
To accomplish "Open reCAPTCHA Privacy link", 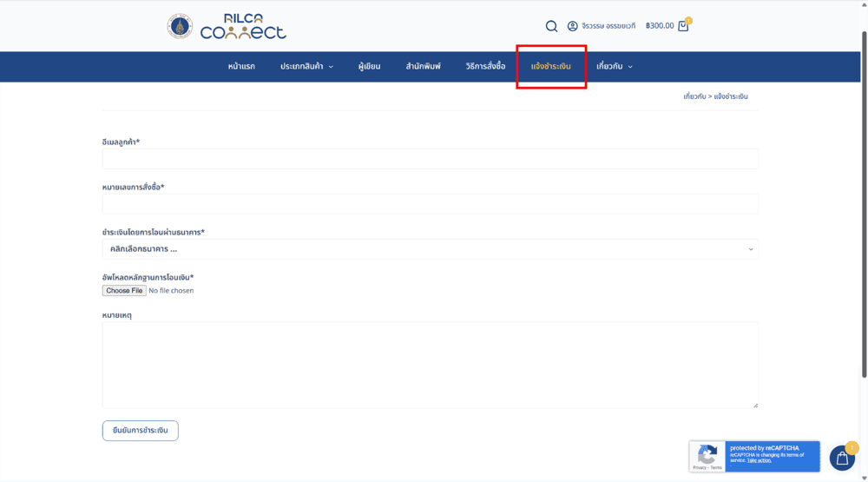I will click(x=699, y=467).
